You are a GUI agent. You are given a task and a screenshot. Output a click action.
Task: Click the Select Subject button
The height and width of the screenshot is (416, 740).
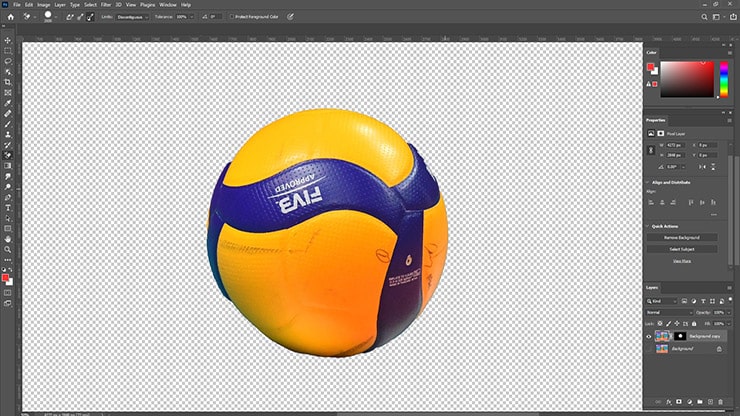click(681, 248)
